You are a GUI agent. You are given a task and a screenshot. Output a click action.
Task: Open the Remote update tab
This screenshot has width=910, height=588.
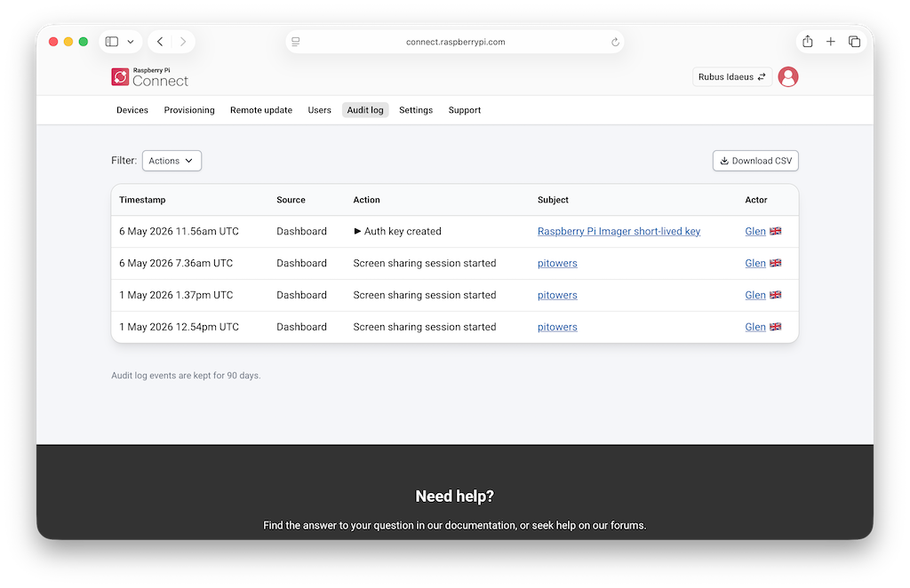pos(261,110)
